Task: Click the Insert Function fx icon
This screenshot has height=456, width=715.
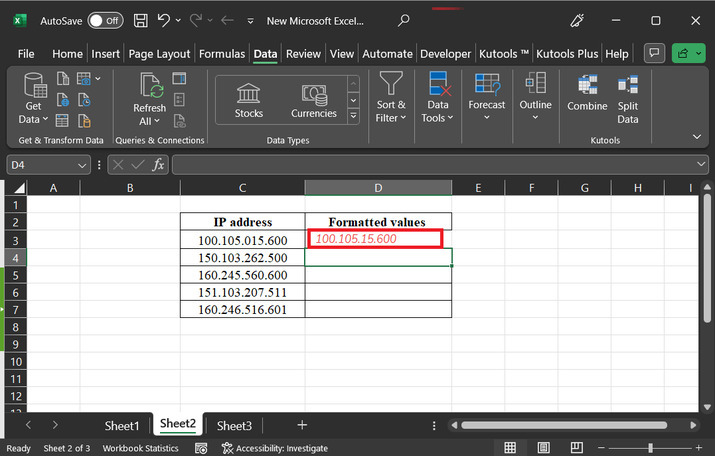Action: tap(158, 164)
